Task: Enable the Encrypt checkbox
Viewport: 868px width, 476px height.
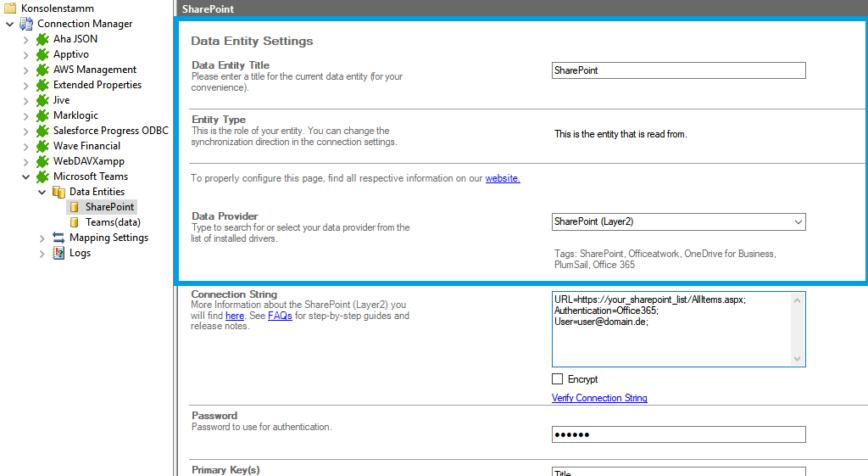Action: pos(557,379)
